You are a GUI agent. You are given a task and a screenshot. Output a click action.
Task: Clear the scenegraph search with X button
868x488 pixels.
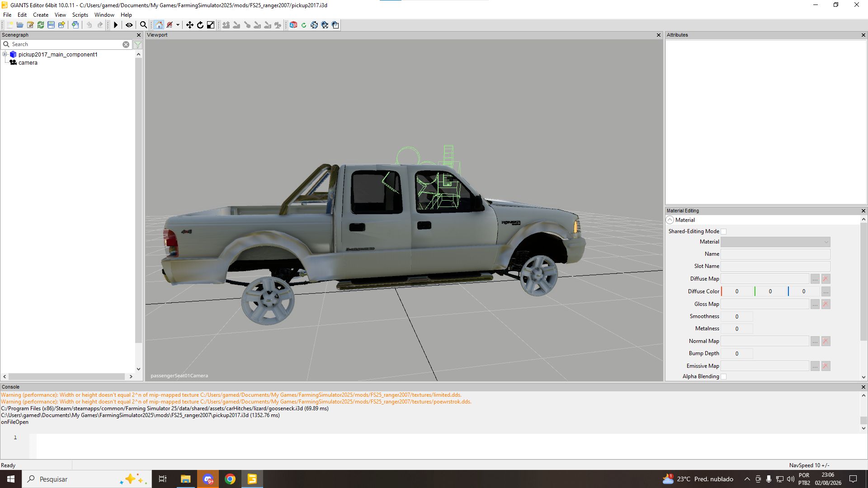pos(126,44)
